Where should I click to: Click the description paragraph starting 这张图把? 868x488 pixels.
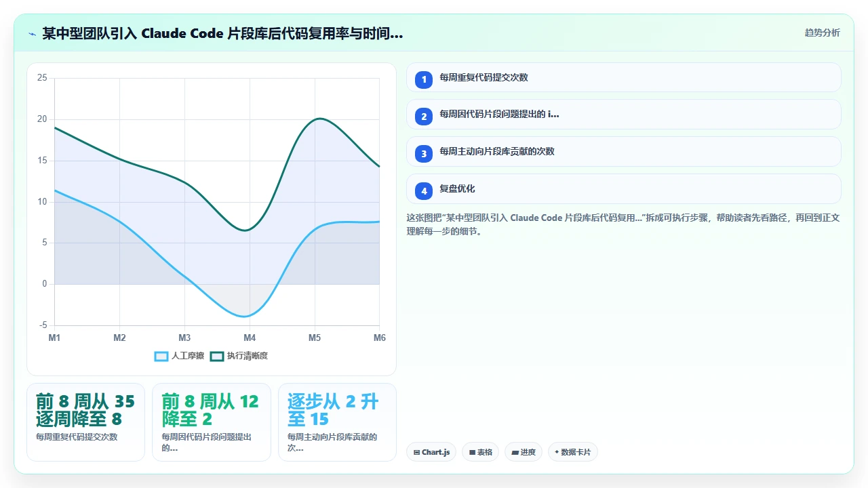click(x=623, y=224)
